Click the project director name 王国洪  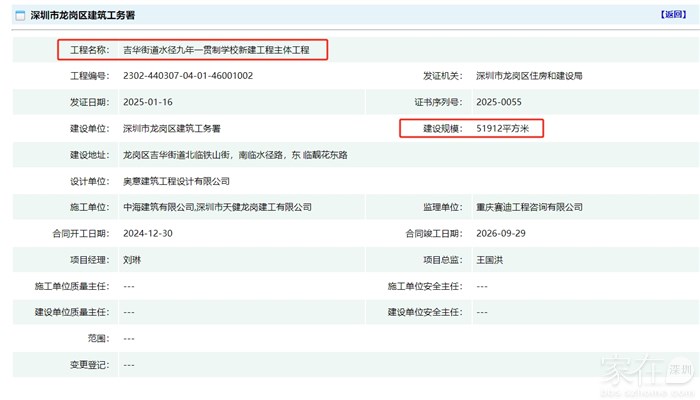pos(491,260)
